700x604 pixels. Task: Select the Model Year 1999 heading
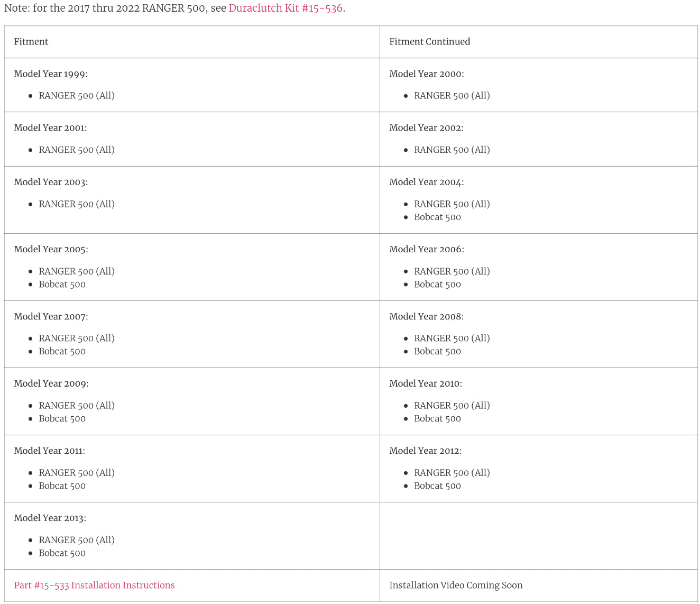[x=51, y=74]
